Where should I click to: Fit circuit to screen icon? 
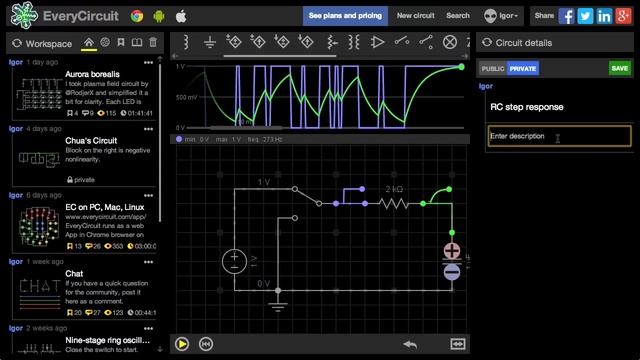(458, 344)
